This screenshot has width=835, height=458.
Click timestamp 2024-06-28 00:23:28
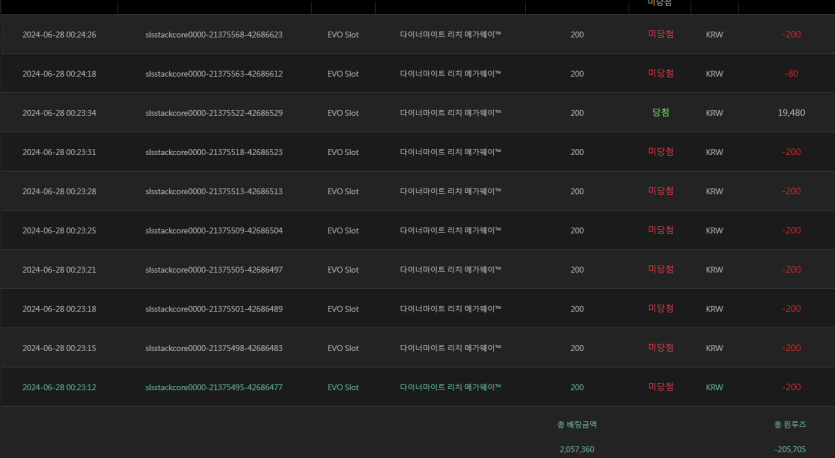[x=59, y=191]
